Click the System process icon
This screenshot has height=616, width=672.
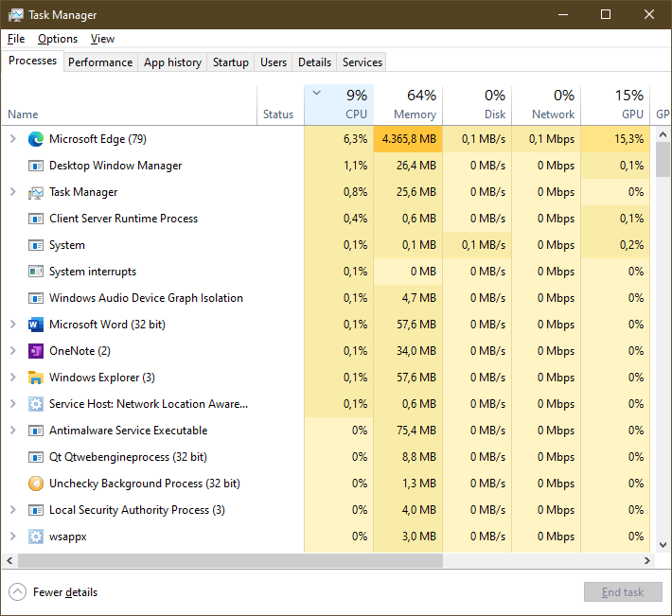[36, 245]
